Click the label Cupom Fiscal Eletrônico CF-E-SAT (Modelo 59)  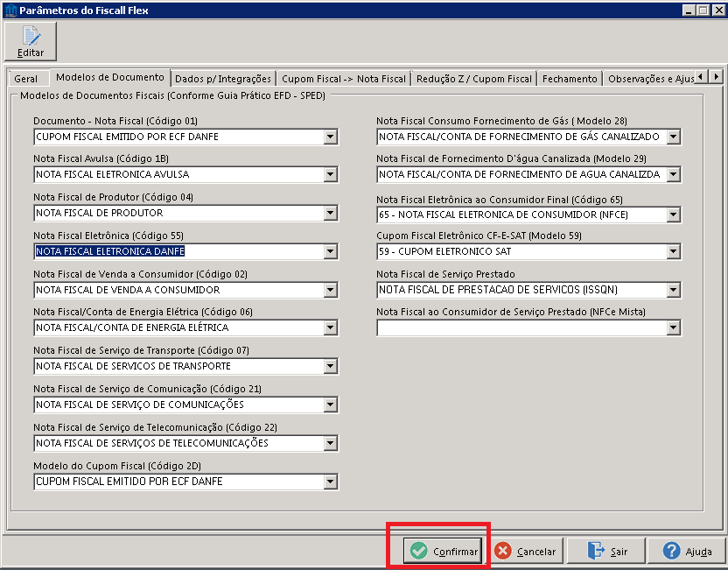click(479, 236)
